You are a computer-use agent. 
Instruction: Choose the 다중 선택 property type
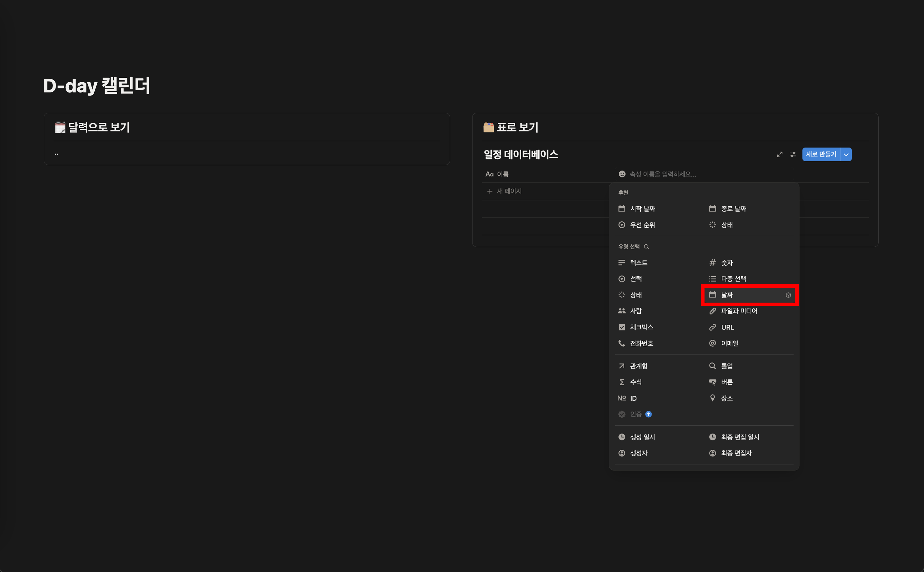733,279
